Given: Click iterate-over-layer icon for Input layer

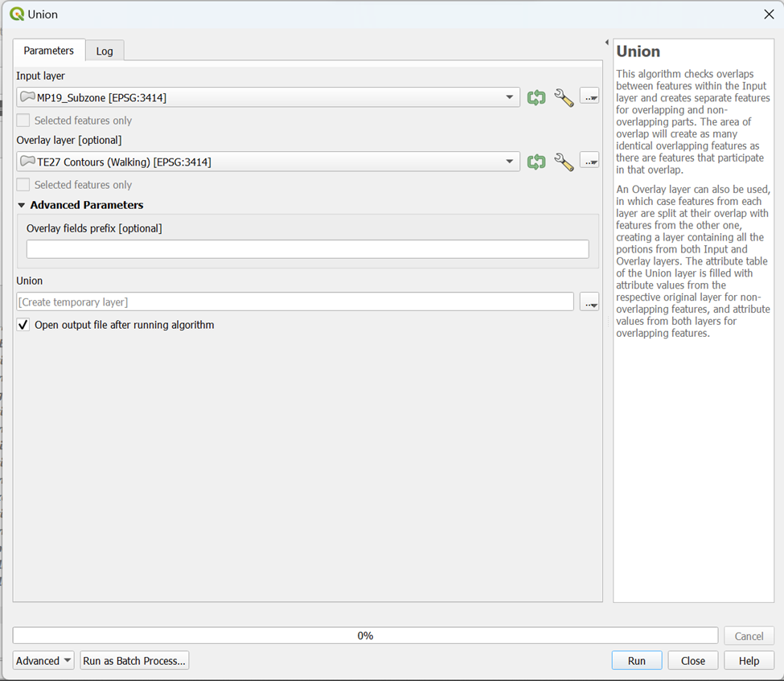Looking at the screenshot, I should [536, 98].
